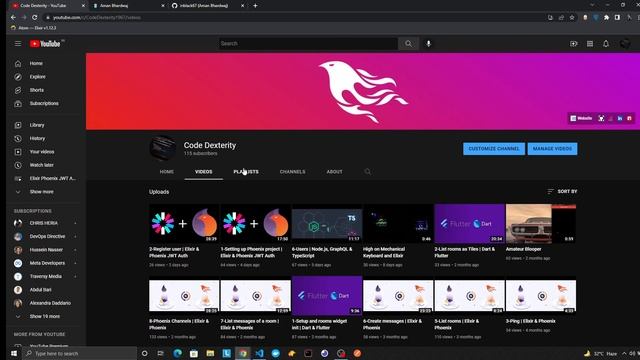Switch to the ABOUT tab

coord(334,172)
